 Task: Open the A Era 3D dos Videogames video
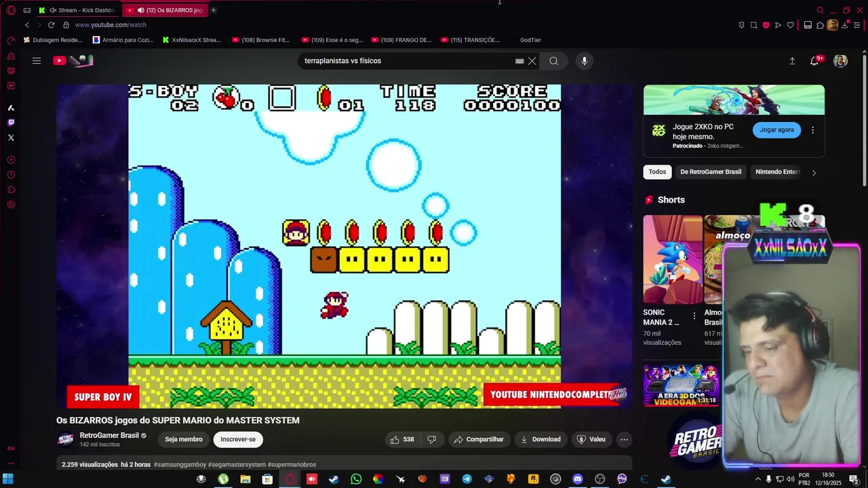coord(681,386)
